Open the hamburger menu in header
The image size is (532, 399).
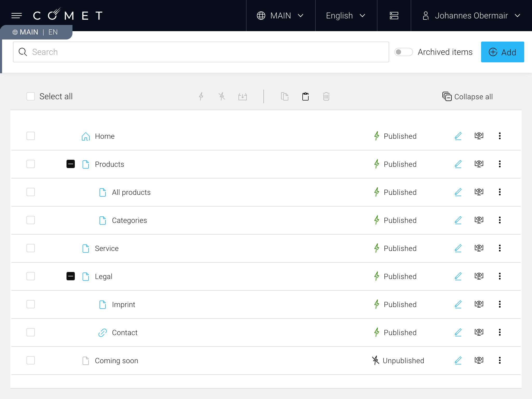pos(17,16)
